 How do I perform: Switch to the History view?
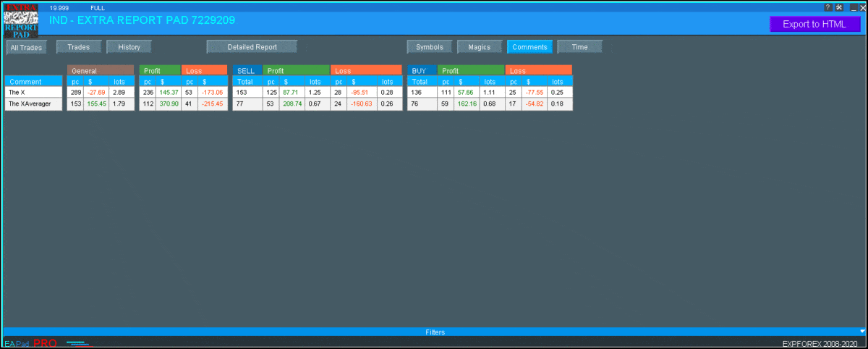pyautogui.click(x=129, y=47)
